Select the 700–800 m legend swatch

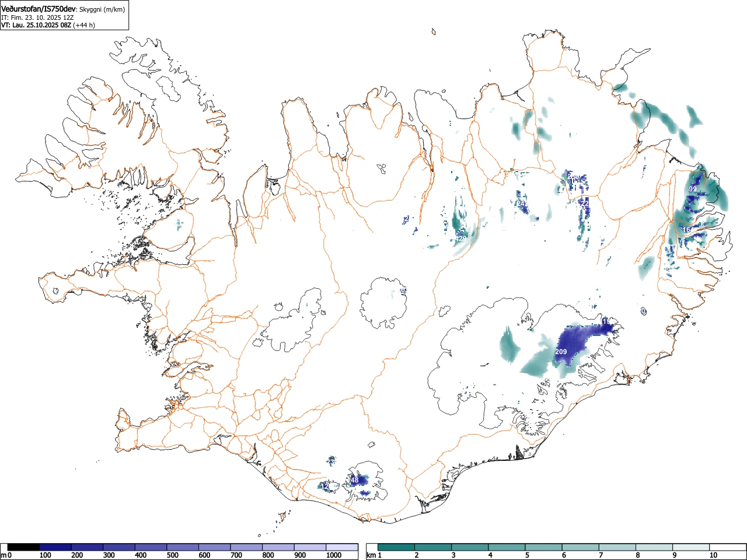[246, 547]
